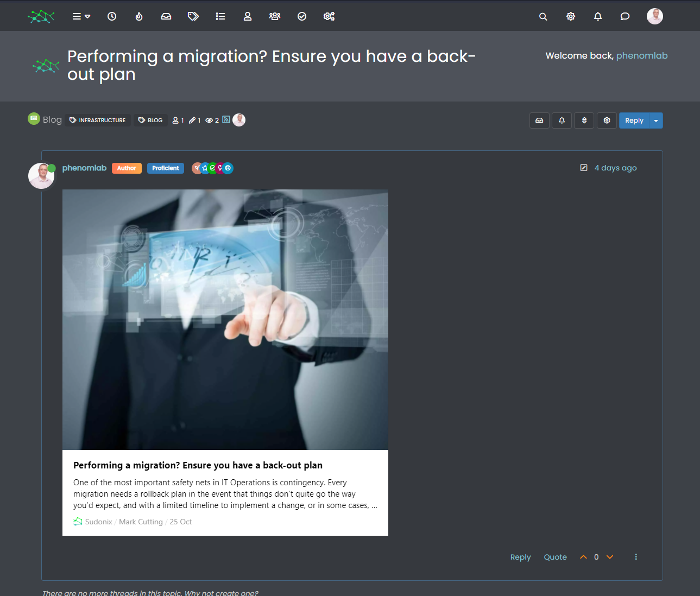Open Popular topics via the flame icon
The height and width of the screenshot is (596, 700).
click(139, 16)
